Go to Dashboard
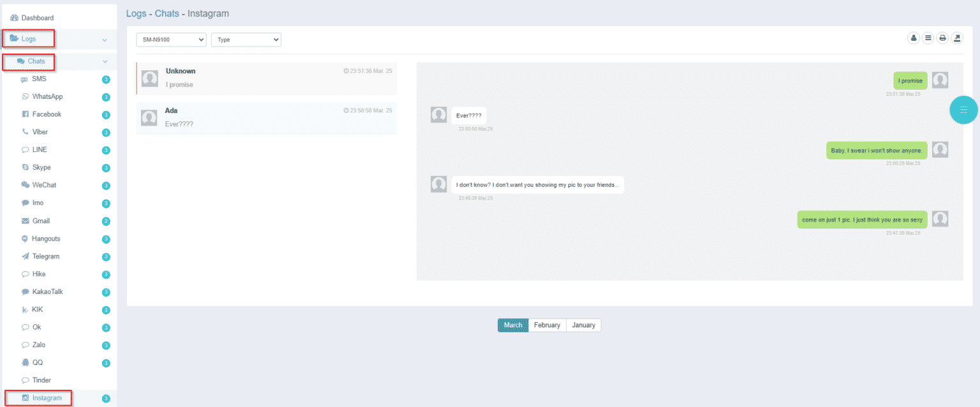The image size is (980, 407). (37, 18)
